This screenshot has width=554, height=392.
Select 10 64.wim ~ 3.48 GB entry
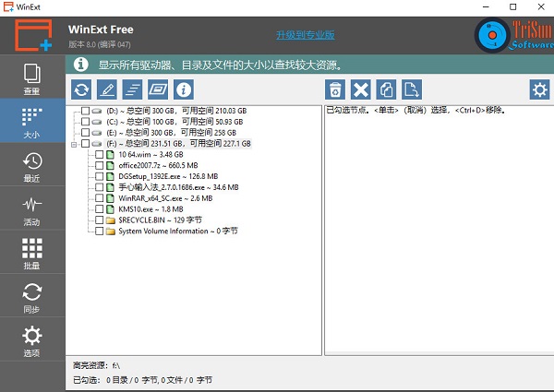(151, 155)
